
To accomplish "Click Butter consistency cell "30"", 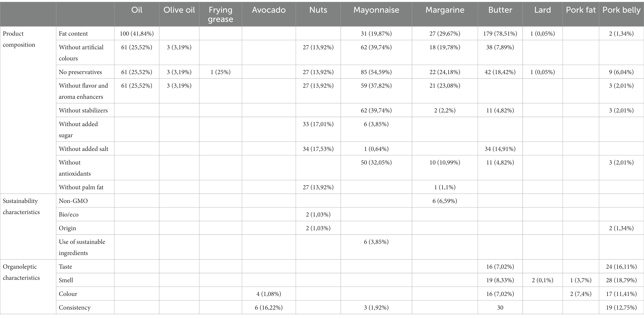I will coord(500,308).
